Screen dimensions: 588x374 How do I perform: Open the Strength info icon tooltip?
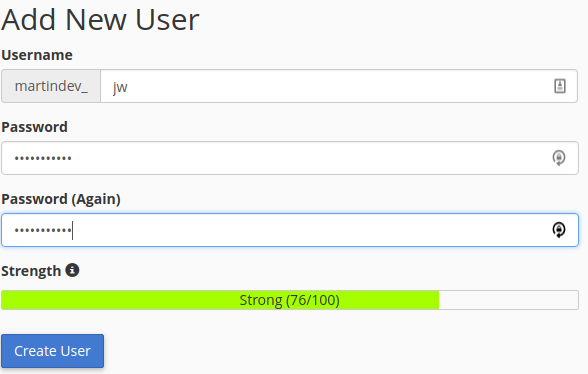(x=72, y=270)
